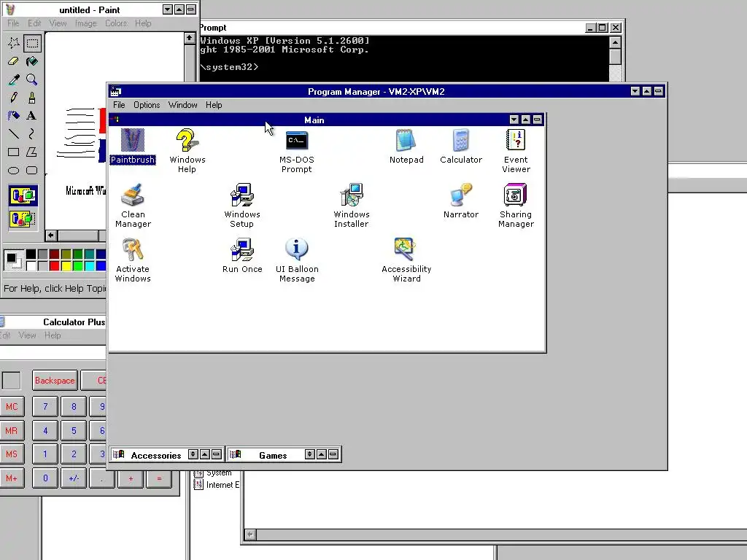This screenshot has width=747, height=560.
Task: Select the UI Balloon Message icon
Action: pyautogui.click(x=297, y=260)
